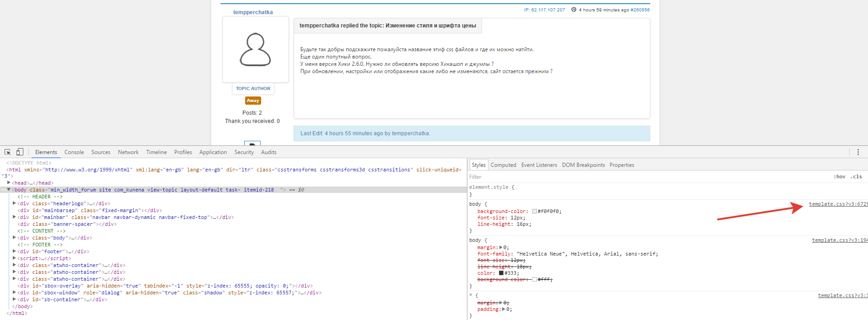
Task: Click the user avatar silhouette image
Action: click(255, 49)
